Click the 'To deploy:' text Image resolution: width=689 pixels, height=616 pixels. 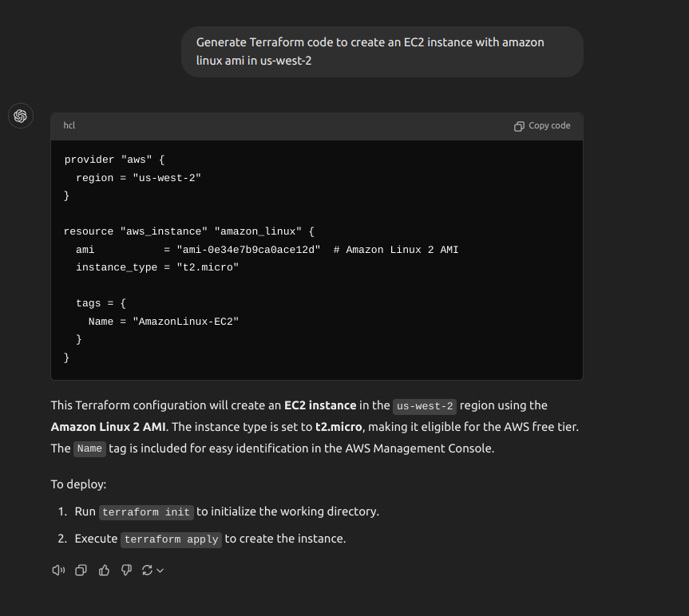79,484
